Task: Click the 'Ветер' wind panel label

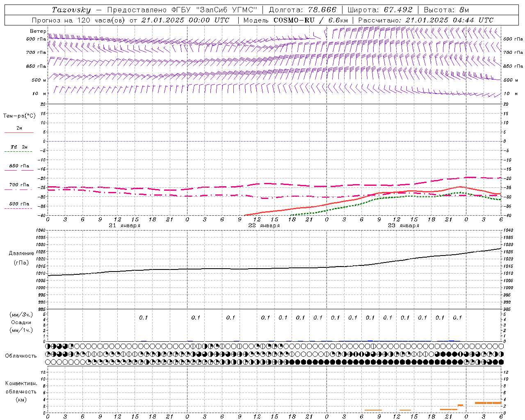Action: pos(38,31)
